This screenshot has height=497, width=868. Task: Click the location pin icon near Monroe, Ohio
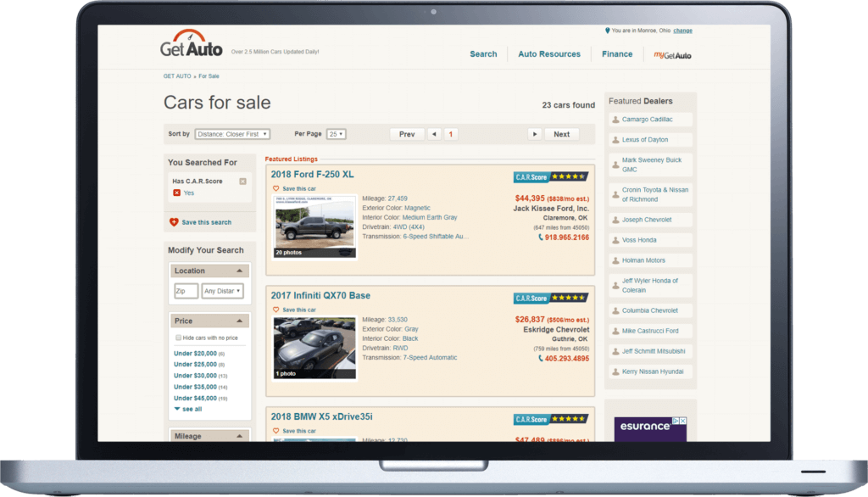pyautogui.click(x=607, y=31)
